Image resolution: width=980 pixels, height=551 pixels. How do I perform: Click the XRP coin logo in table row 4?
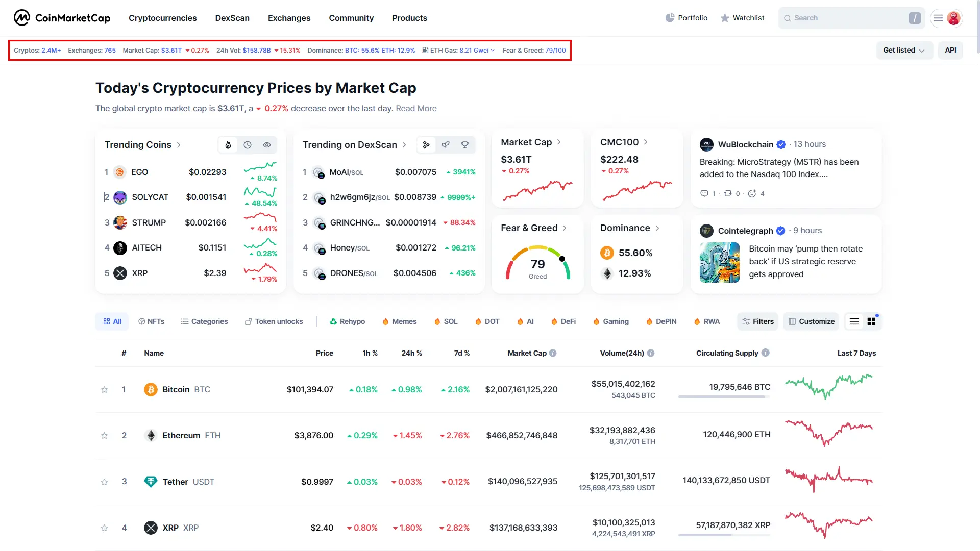pyautogui.click(x=151, y=528)
